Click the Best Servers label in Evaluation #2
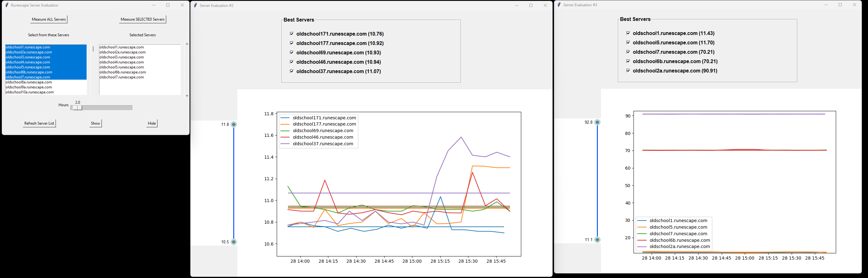This screenshot has height=278, width=868. pos(299,20)
